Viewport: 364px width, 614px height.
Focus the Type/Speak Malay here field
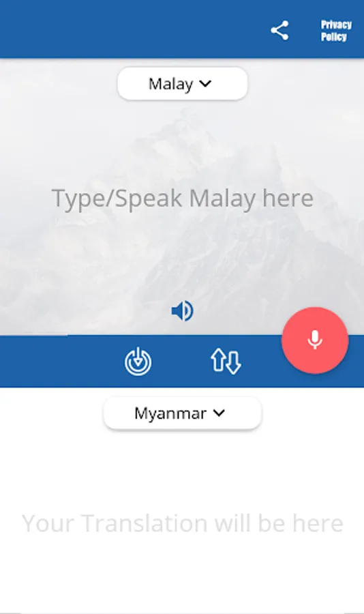[183, 198]
